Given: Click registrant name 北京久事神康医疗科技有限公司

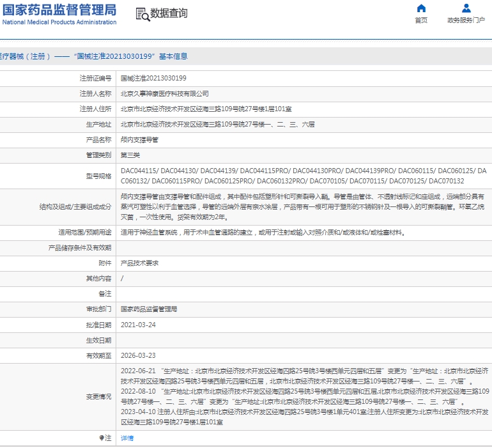Looking at the screenshot, I should (x=165, y=93).
